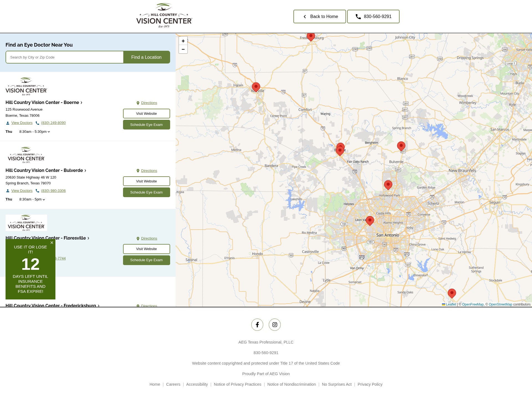Viewport: 532px width, 399px height.
Task: Schedule Eye Exam at Floresville
Action: point(147,260)
